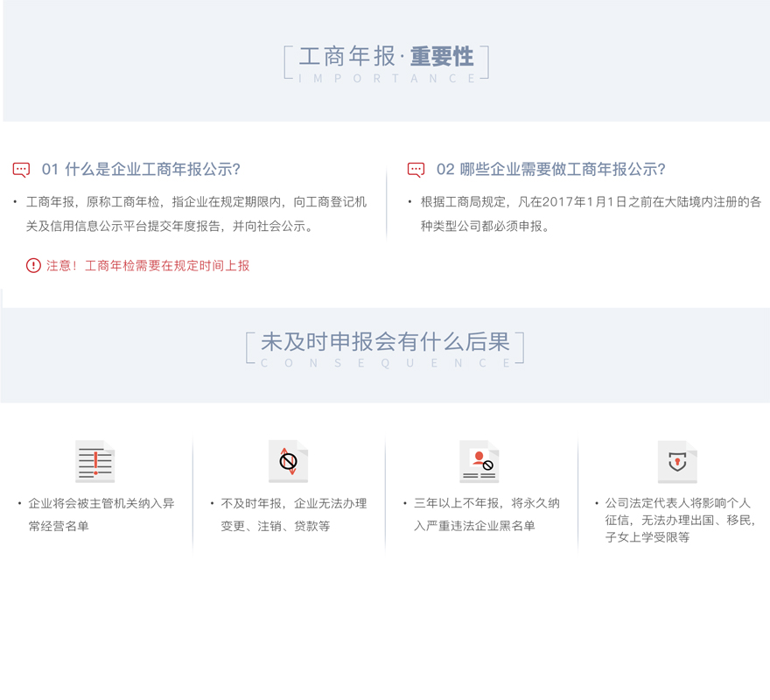This screenshot has width=770, height=700.
Task: Click the red notice 注意!工商年检需要在规定时间上报
Action: tap(148, 265)
